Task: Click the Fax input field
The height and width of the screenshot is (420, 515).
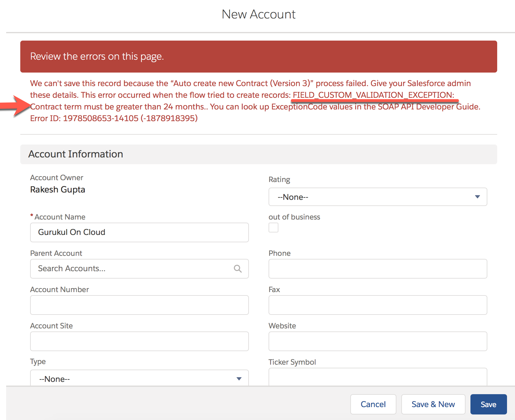Action: pos(378,305)
